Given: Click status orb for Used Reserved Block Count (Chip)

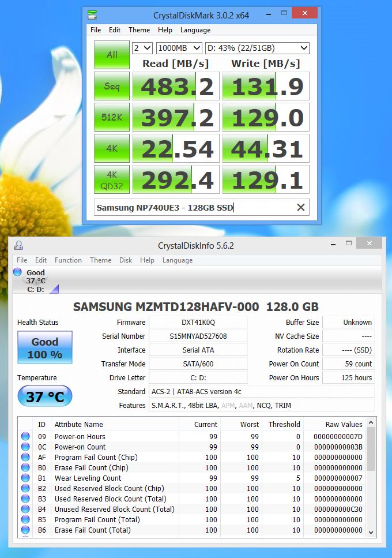Looking at the screenshot, I should click(x=25, y=488).
